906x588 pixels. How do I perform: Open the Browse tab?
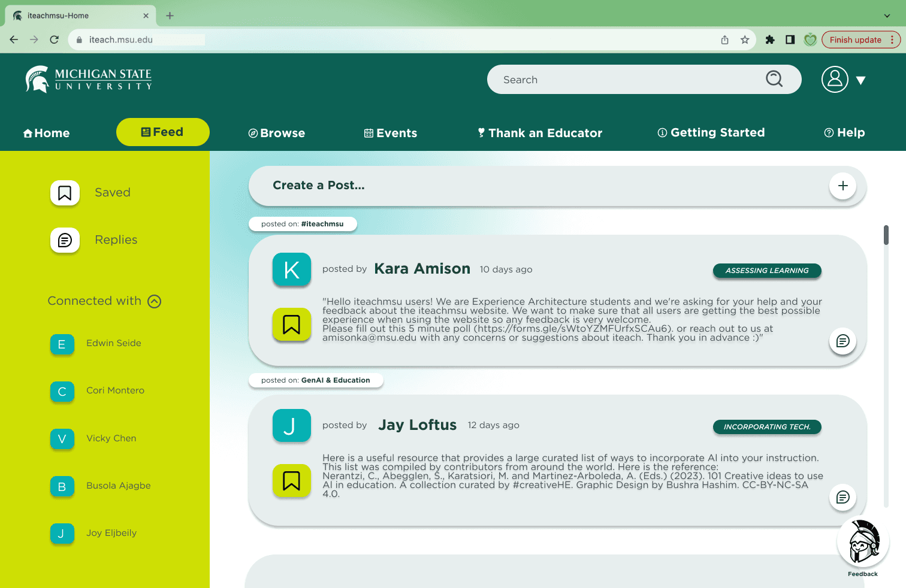coord(277,133)
